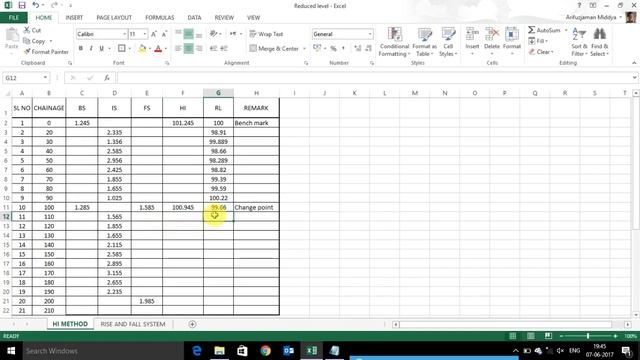Click the Insert Function fx icon

tap(107, 78)
